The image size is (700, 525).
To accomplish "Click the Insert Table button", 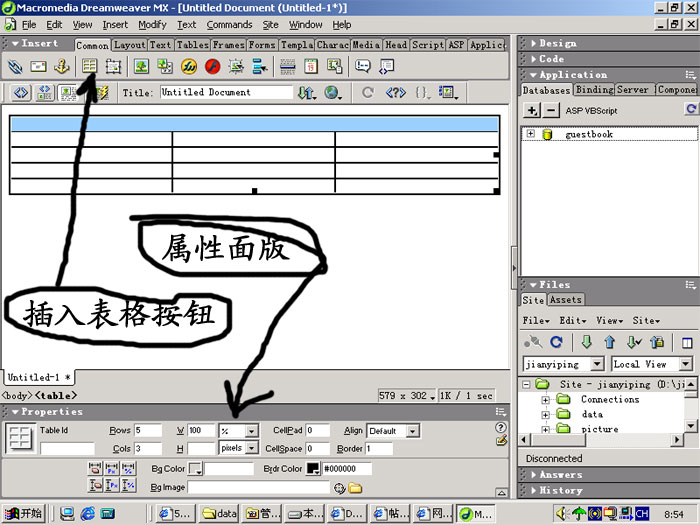I will click(x=90, y=66).
